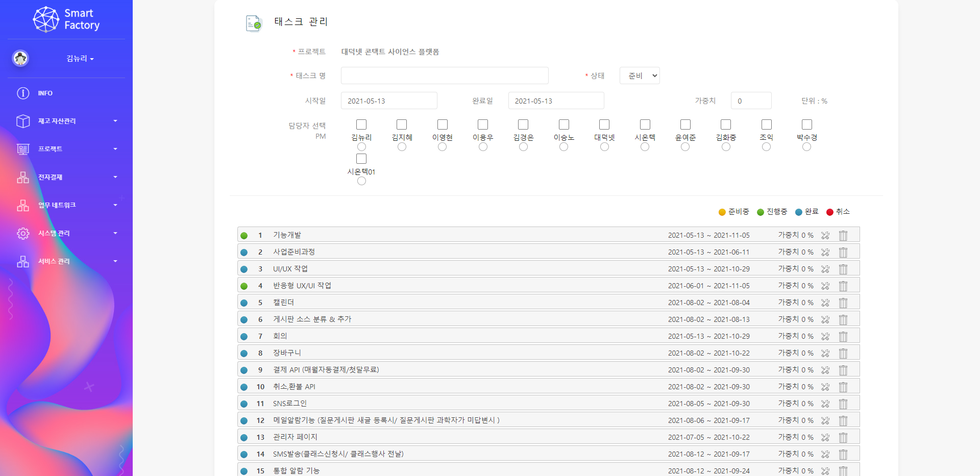Viewport: 980px width, 476px height.
Task: Delete the 사업준비과정 task with trash icon
Action: (843, 252)
